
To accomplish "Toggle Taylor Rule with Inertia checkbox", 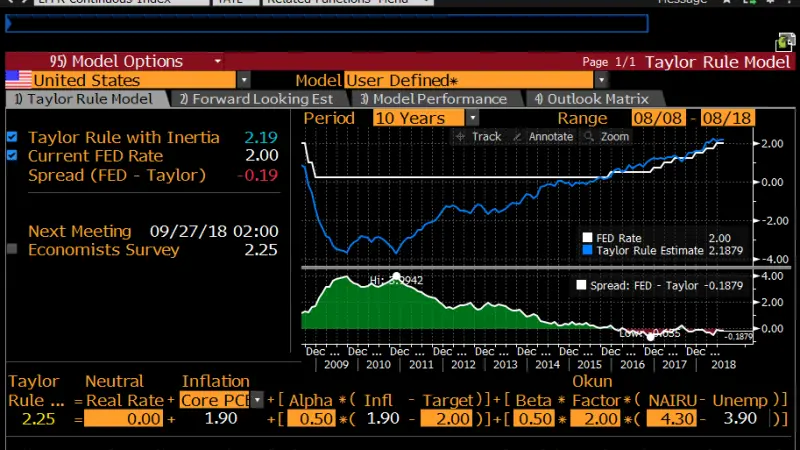I will click(x=12, y=137).
